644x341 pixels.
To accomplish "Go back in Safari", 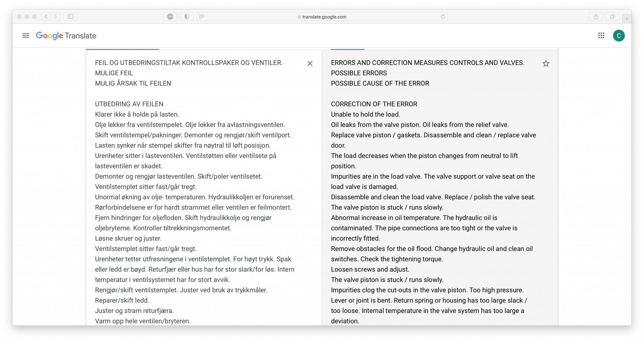I will (x=46, y=17).
